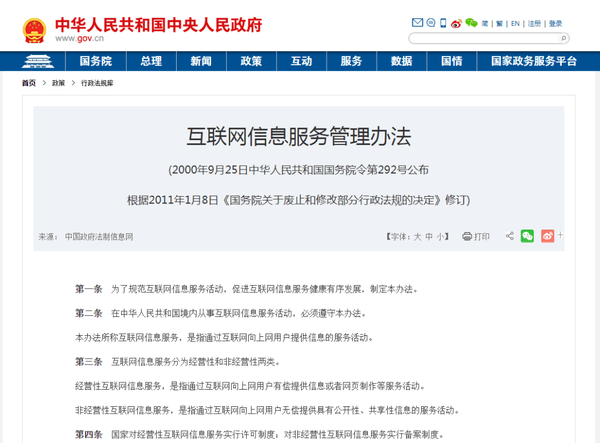Screen dimensions: 600x443
Task: Click the 2000年9月25日 promulgation line
Action: [298, 170]
